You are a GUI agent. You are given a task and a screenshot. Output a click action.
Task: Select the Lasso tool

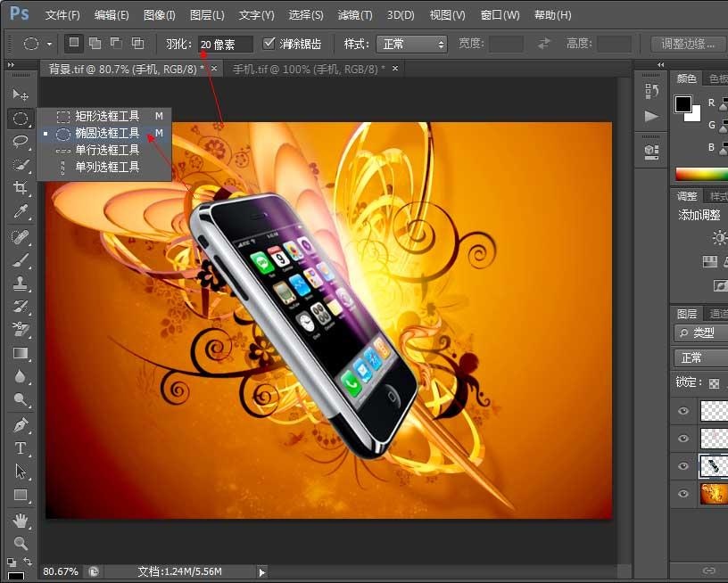(x=20, y=141)
